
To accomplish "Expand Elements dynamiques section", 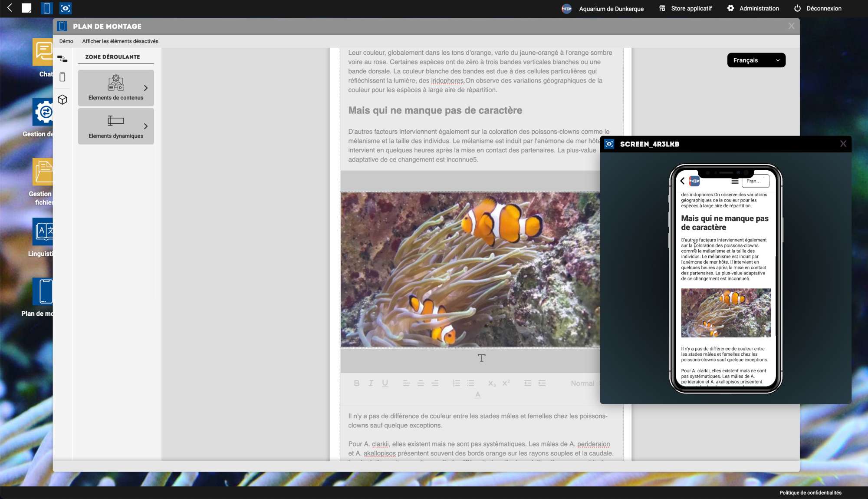I will [x=116, y=126].
